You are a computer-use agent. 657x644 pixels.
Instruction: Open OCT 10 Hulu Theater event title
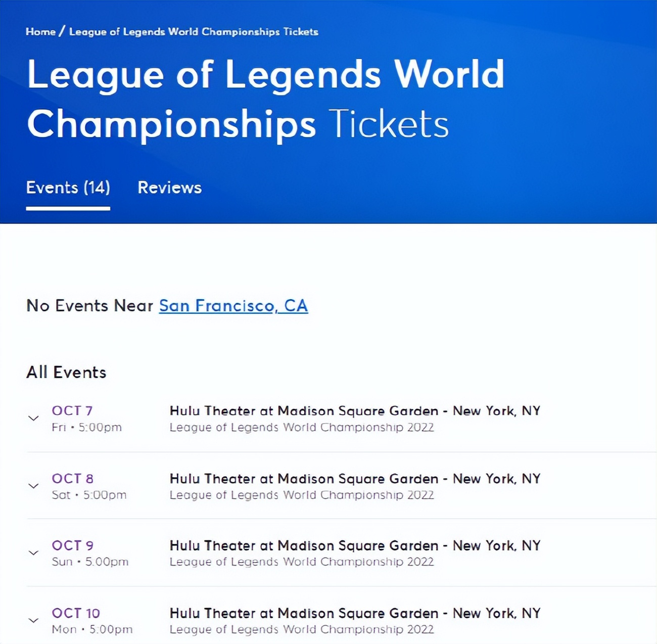coord(355,613)
